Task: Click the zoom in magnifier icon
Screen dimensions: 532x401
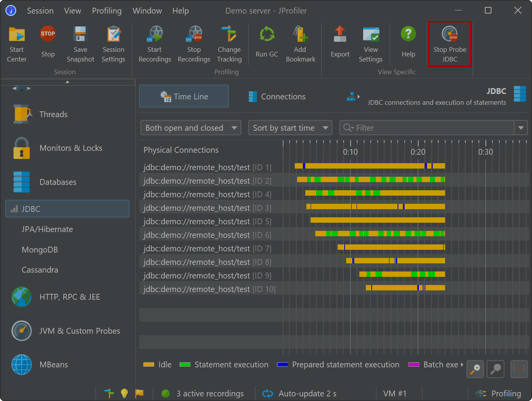Action: click(475, 369)
